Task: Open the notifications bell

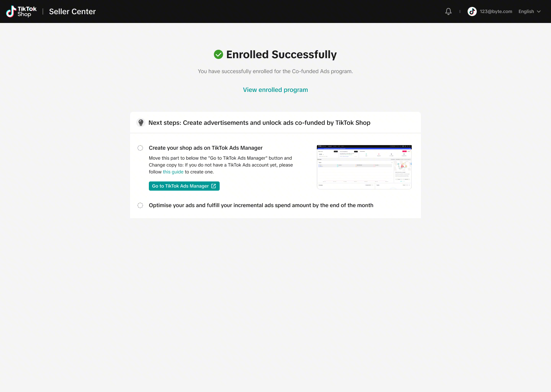Action: [448, 11]
